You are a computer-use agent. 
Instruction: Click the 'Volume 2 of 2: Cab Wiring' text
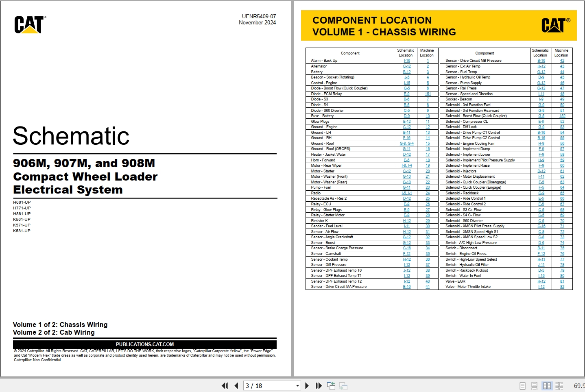[54, 333]
